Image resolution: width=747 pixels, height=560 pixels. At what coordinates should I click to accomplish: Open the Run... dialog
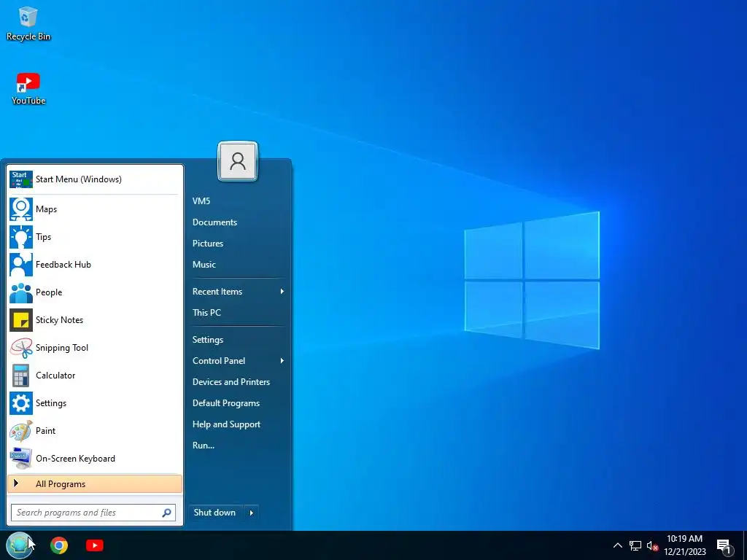pos(204,446)
